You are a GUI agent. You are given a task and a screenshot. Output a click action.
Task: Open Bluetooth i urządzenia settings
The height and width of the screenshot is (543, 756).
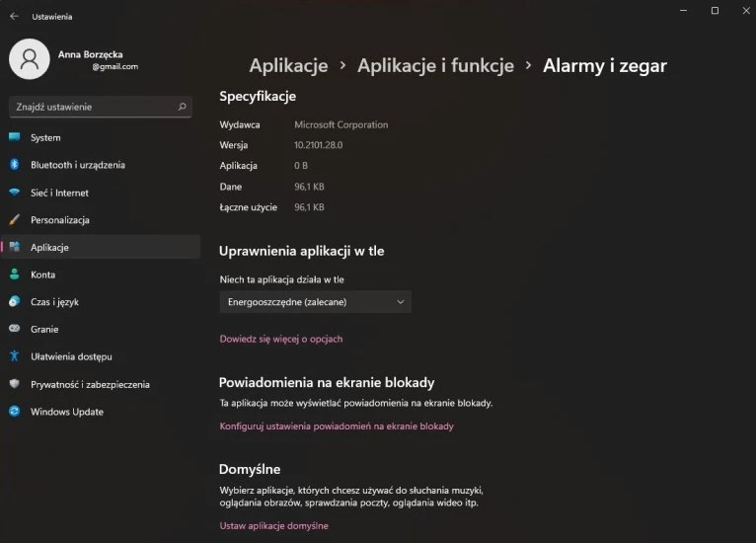[x=101, y=165]
